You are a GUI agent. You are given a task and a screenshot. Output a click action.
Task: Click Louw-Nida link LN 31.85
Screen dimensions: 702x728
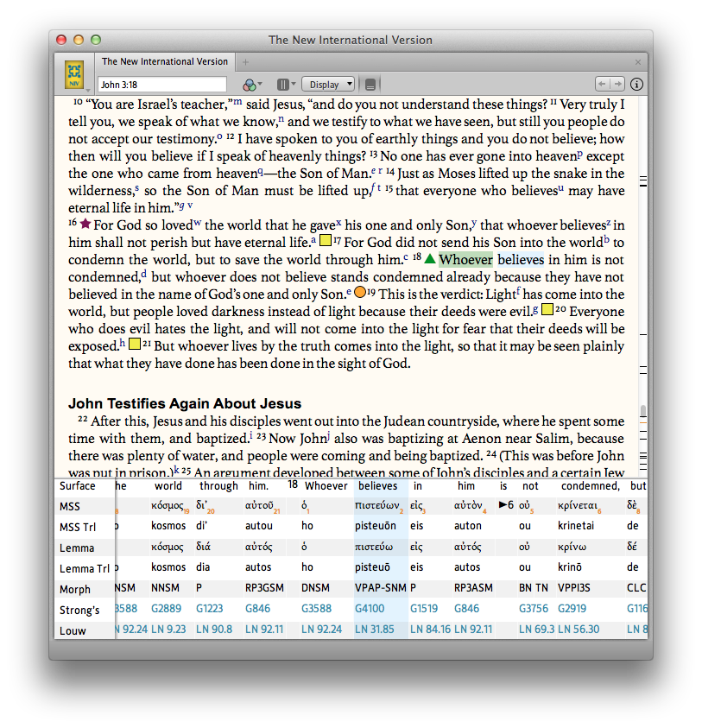point(374,629)
